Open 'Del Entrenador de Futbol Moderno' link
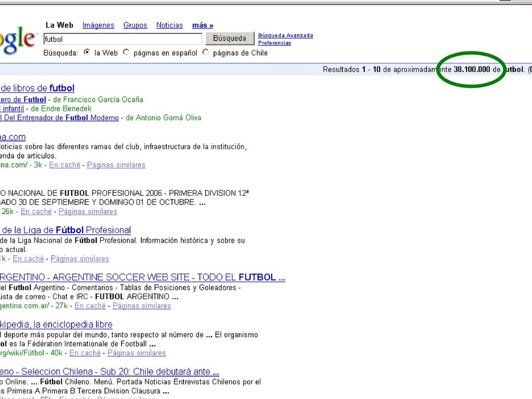The width and height of the screenshot is (532, 399). pos(59,118)
